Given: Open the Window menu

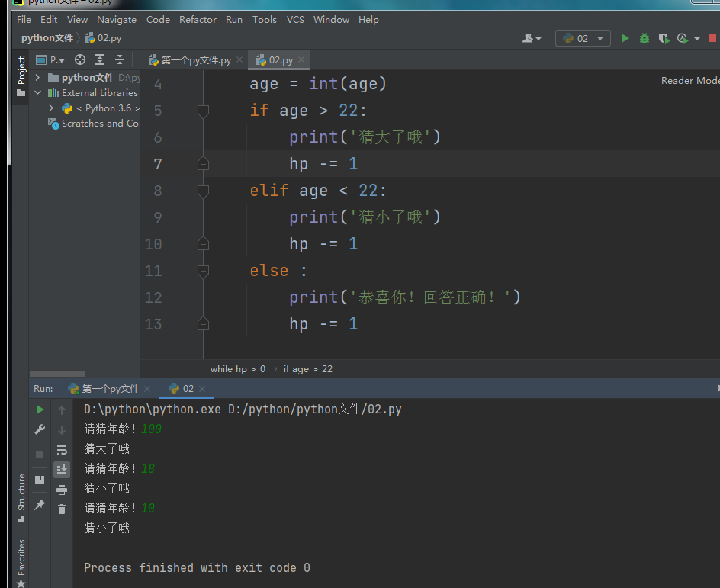Looking at the screenshot, I should pos(331,20).
